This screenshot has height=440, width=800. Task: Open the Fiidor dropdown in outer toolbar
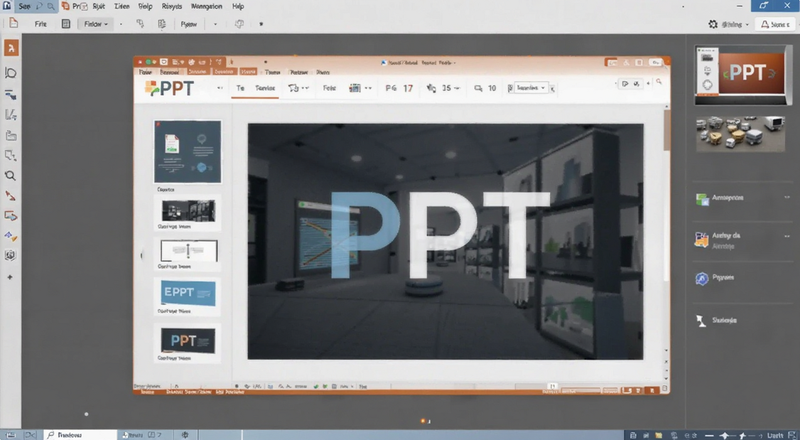96,24
